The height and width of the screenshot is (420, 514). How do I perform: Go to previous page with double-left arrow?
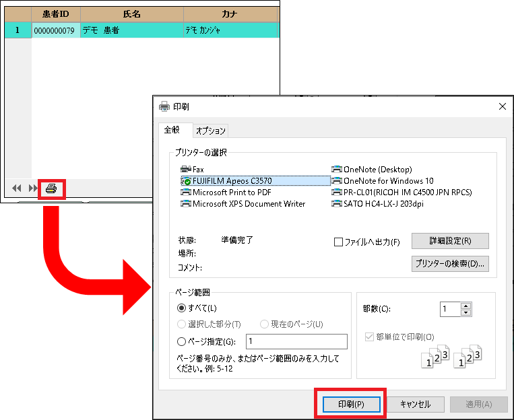17,188
